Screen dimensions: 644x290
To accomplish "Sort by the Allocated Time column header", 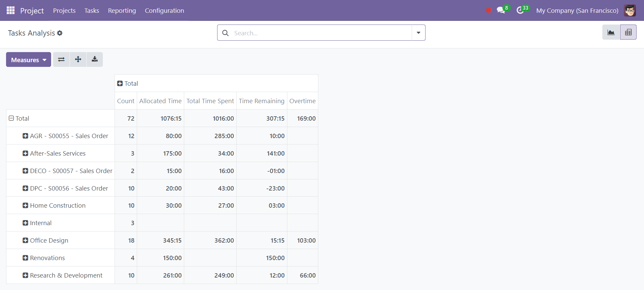I will pos(160,101).
